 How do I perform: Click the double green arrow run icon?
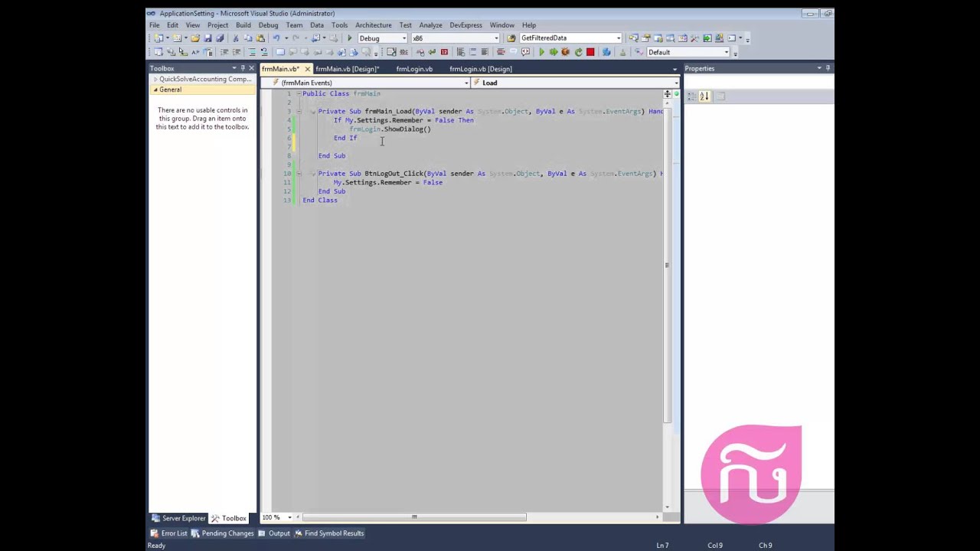[x=554, y=52]
